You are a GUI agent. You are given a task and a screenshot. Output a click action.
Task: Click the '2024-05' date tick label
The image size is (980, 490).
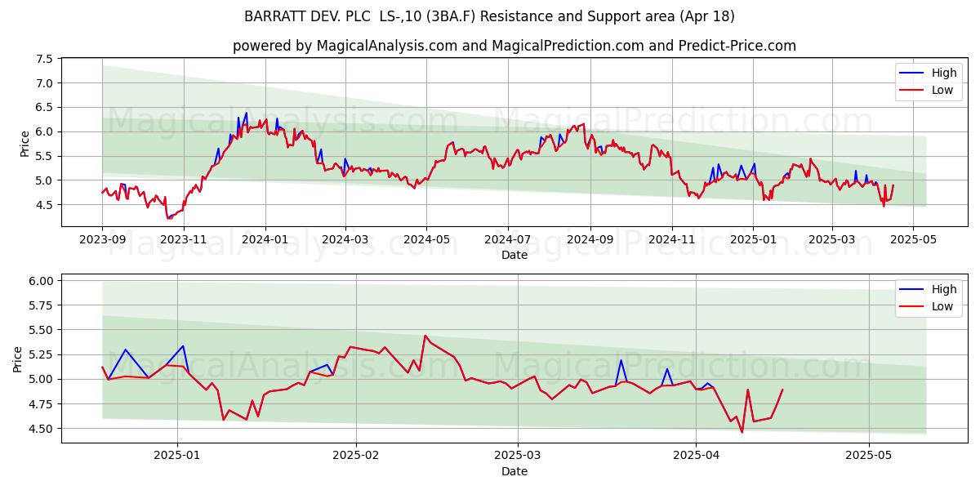[x=426, y=239]
